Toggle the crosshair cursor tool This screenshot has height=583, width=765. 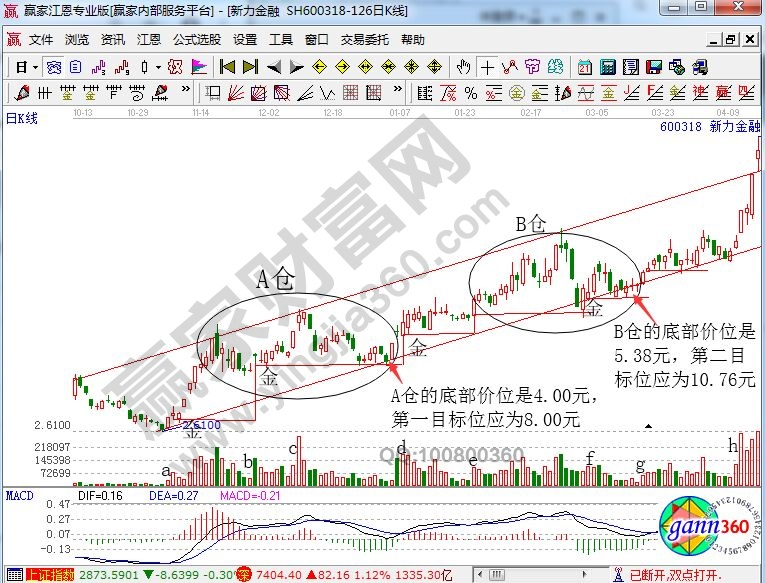click(x=487, y=67)
